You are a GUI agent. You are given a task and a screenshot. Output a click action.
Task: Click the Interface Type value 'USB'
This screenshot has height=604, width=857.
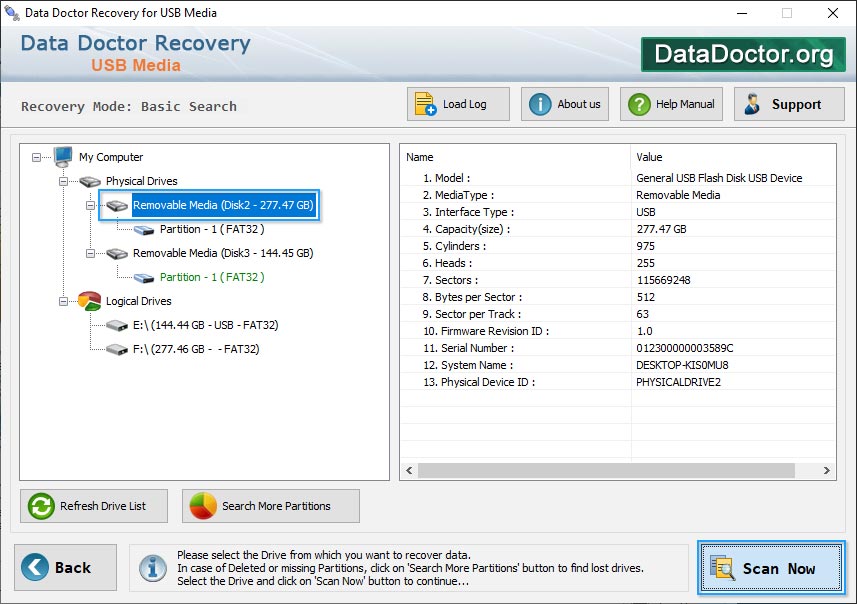[645, 212]
